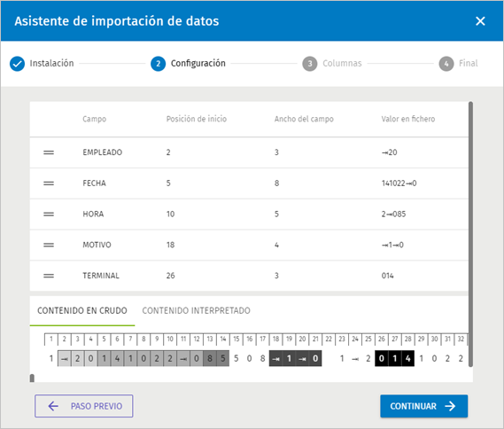Click FECHA start position value 5

(168, 183)
